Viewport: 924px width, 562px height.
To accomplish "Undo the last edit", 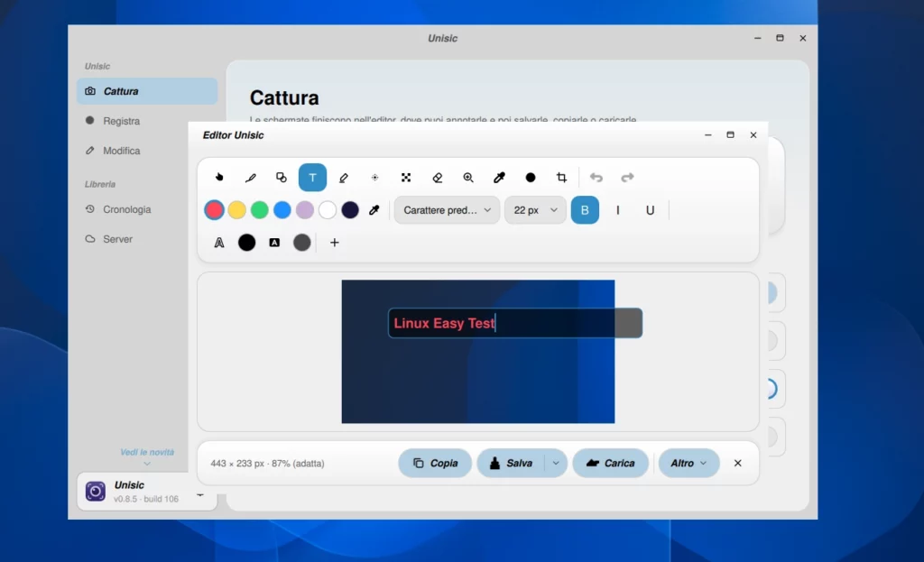I will click(596, 178).
